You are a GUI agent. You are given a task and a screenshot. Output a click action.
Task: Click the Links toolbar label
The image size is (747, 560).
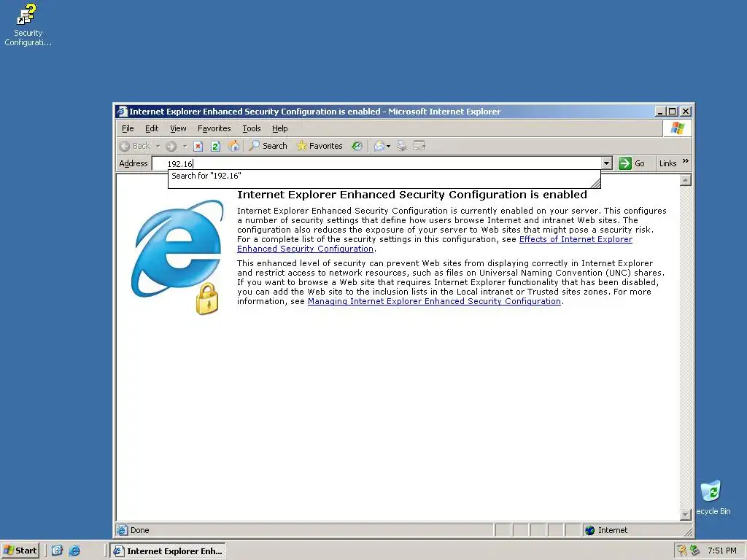pos(667,163)
